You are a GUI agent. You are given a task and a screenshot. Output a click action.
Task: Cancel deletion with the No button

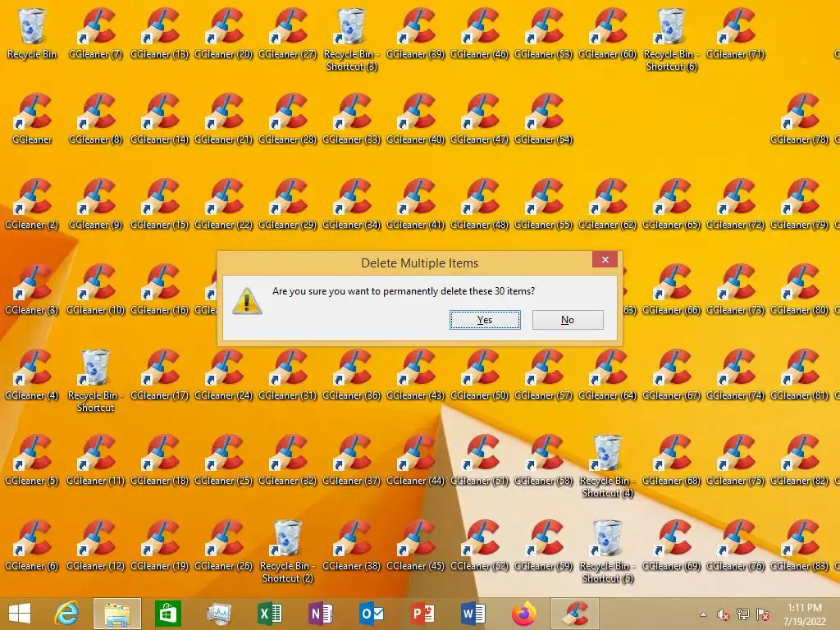coord(568,320)
